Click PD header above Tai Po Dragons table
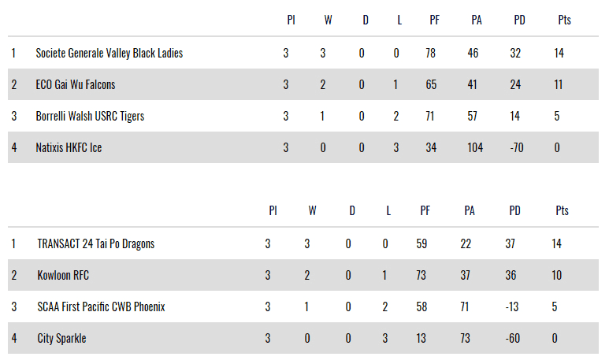 tap(515, 211)
